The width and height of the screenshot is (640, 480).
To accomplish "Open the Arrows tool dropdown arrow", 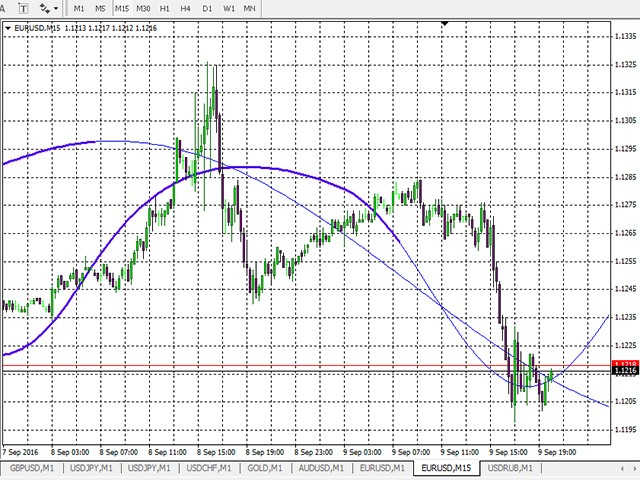I will [x=56, y=8].
